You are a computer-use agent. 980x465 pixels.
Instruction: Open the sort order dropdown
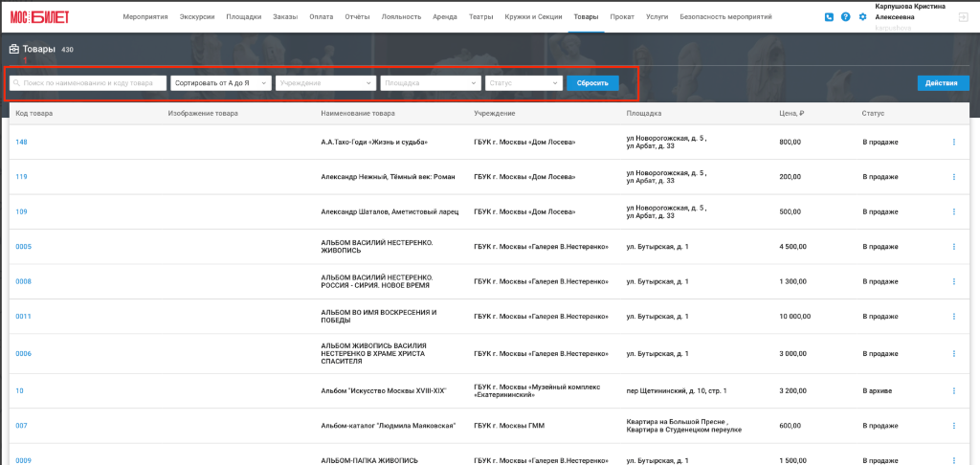(221, 83)
